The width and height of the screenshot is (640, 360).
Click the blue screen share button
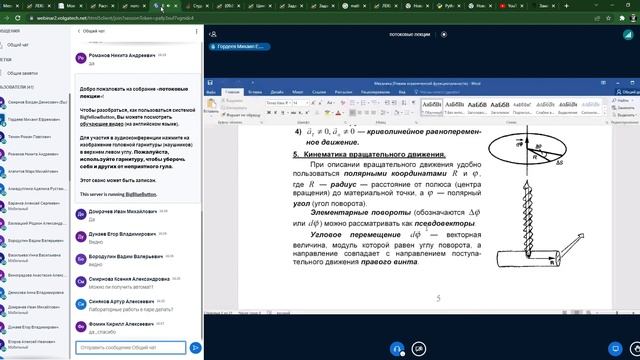(615, 349)
